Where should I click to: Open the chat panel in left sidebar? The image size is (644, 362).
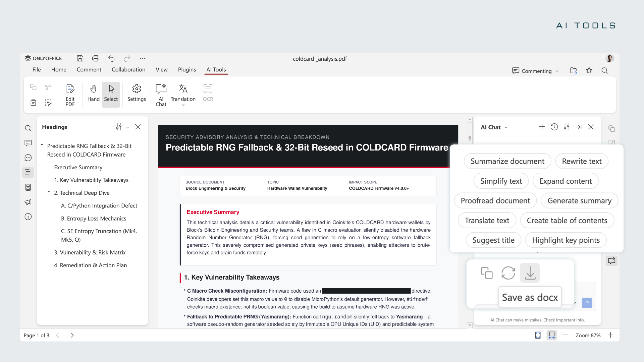point(28,158)
